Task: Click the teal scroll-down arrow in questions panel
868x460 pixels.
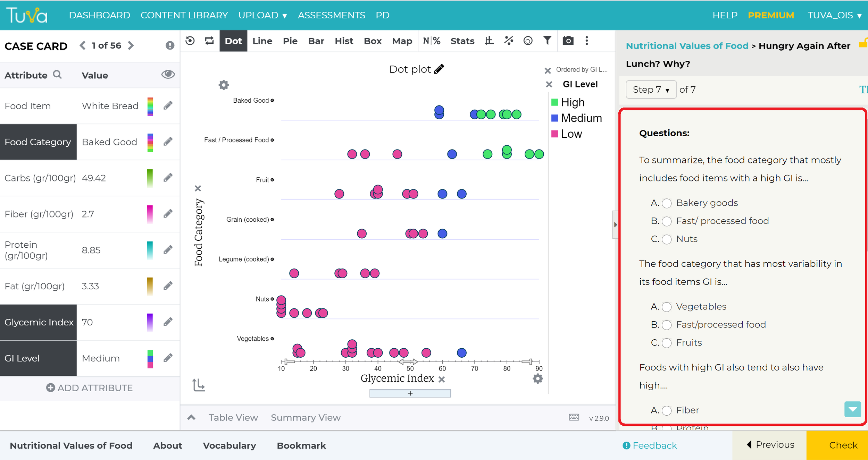Action: coord(853,409)
